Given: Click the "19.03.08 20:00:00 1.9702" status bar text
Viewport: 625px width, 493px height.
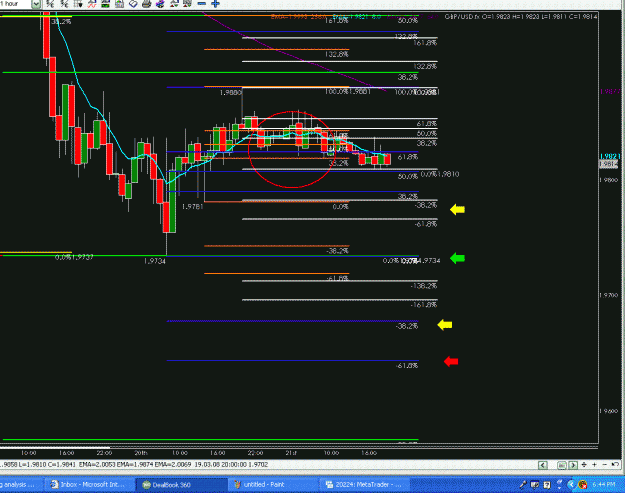Looking at the screenshot, I should tap(231, 465).
